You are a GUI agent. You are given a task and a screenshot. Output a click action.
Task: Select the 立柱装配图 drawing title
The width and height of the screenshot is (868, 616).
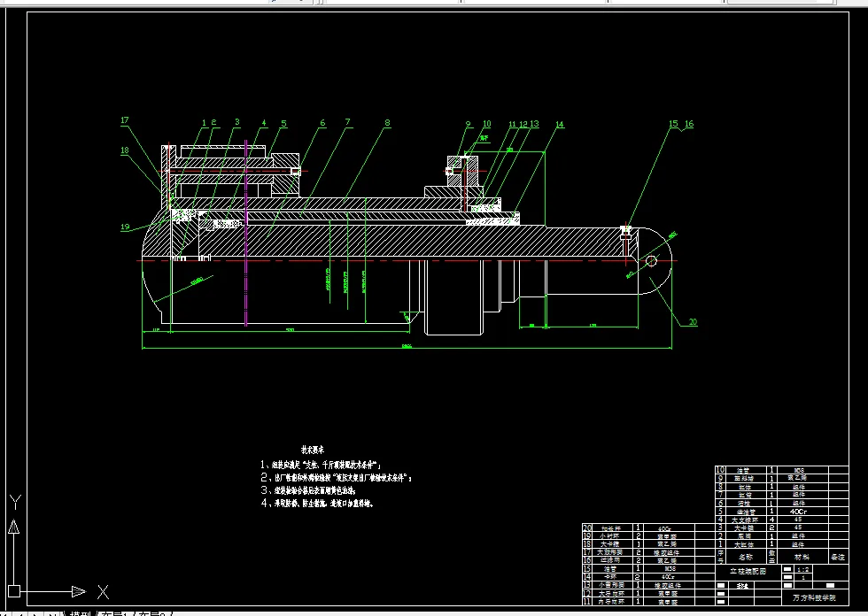tap(748, 571)
